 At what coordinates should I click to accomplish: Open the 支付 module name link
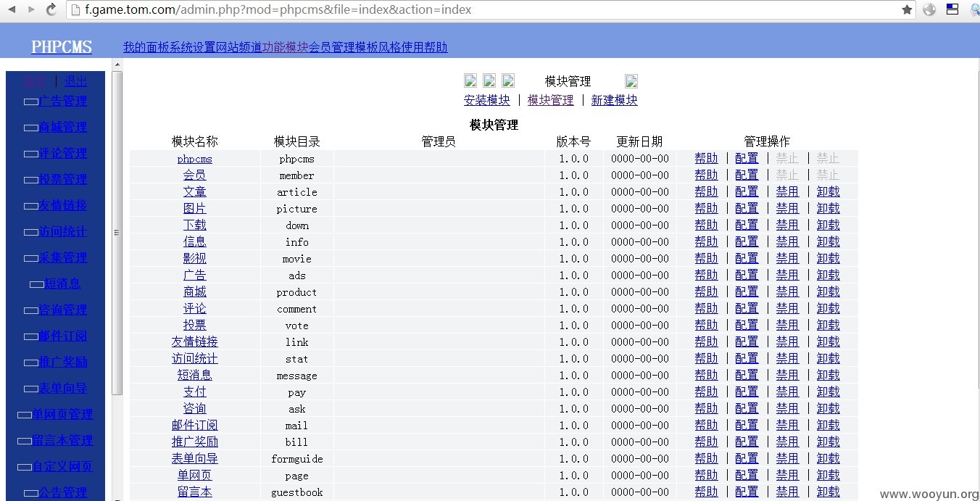pos(195,392)
